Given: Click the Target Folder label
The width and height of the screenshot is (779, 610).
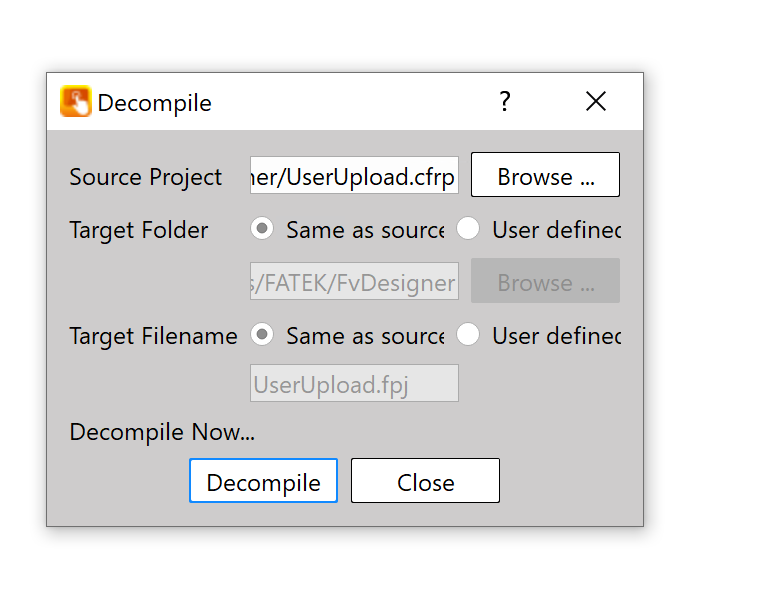Looking at the screenshot, I should 139,230.
